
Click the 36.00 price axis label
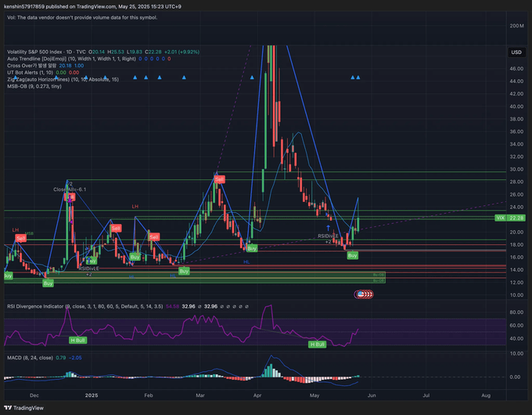(516, 132)
